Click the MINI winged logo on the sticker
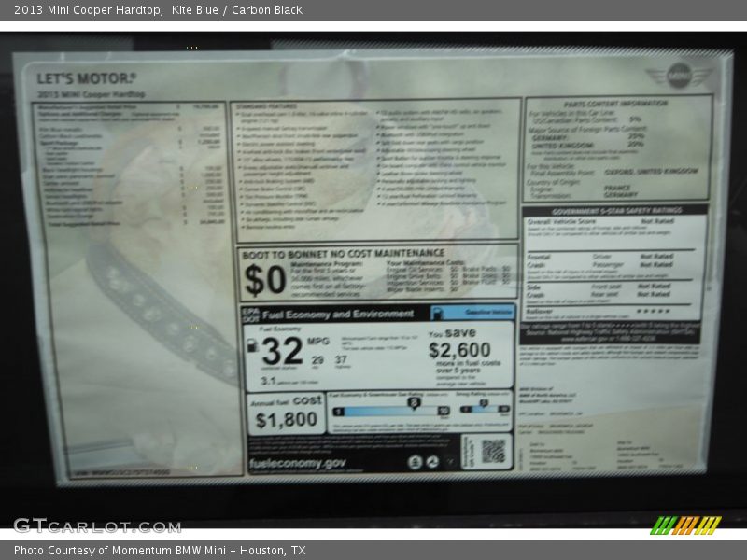This screenshot has width=747, height=560. point(680,76)
